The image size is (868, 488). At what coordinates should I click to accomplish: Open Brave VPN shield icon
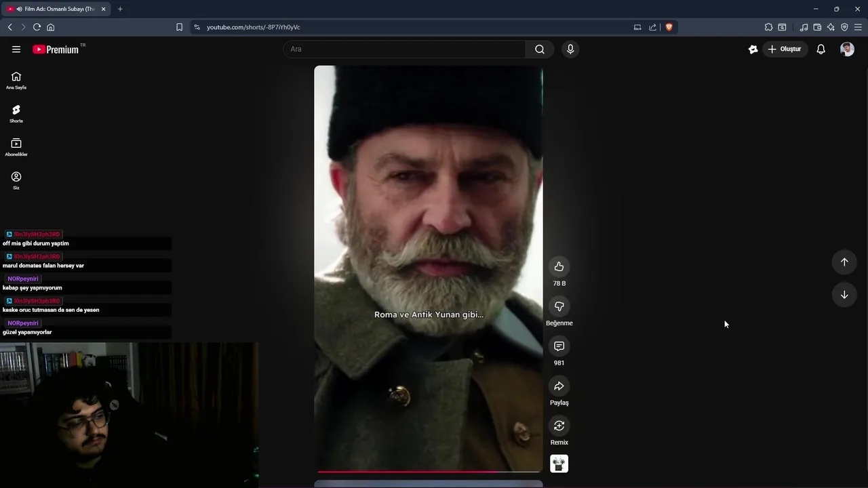point(844,27)
